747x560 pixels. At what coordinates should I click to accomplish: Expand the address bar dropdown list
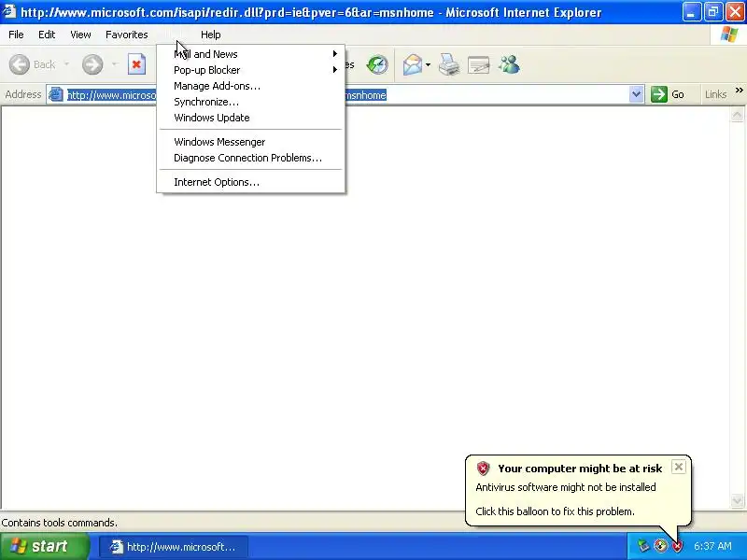click(636, 94)
